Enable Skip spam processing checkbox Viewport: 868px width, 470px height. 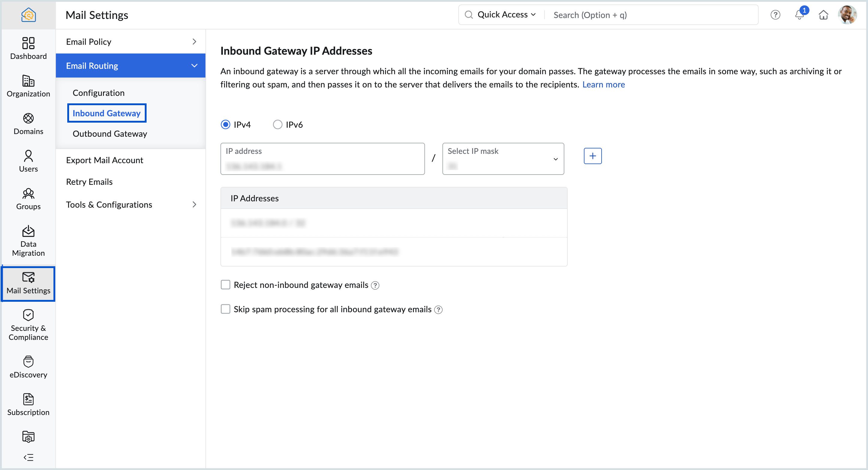226,309
